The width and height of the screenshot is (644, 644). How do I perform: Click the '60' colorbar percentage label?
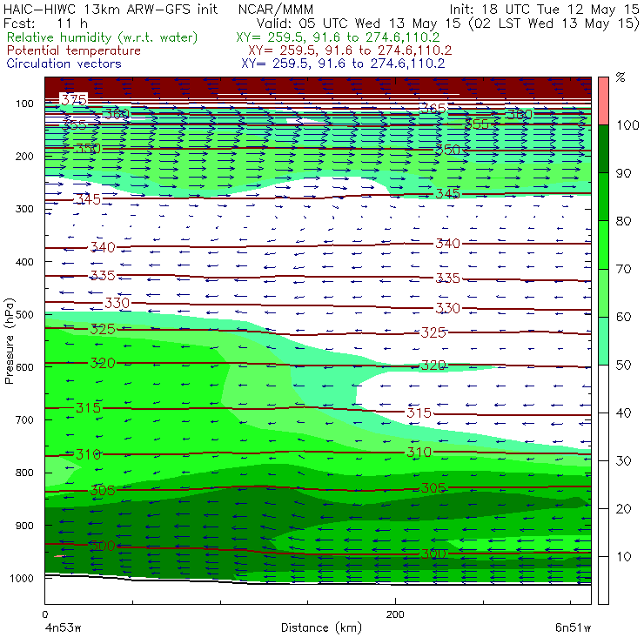coord(624,317)
